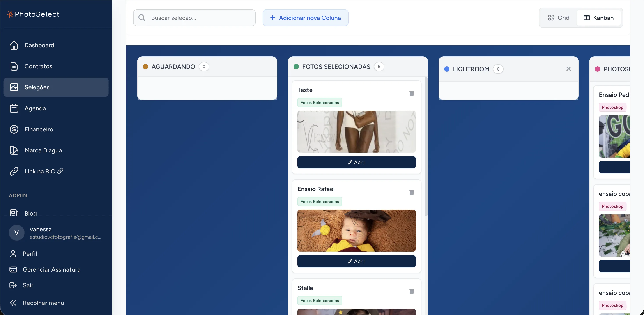Screen dimensions: 644x315
Task: Click the Teste card photo thumbnail
Action: tap(356, 131)
